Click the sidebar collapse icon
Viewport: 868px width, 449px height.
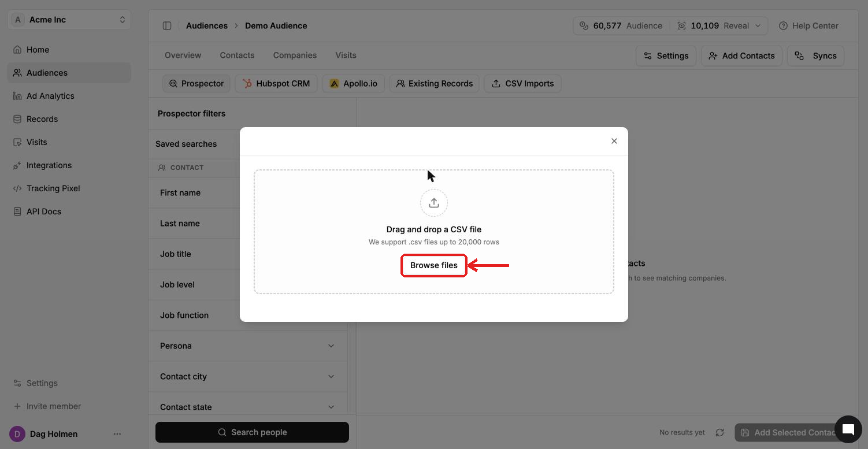pyautogui.click(x=167, y=26)
